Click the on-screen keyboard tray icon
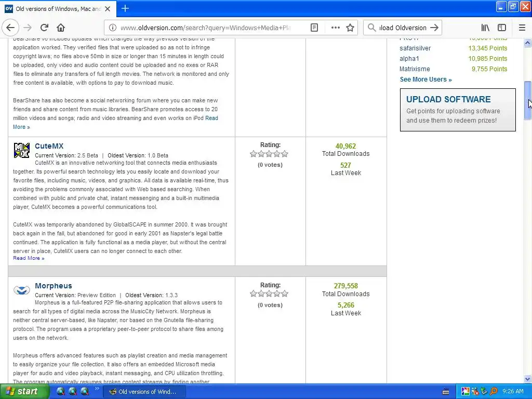This screenshot has width=532, height=399. tap(446, 392)
